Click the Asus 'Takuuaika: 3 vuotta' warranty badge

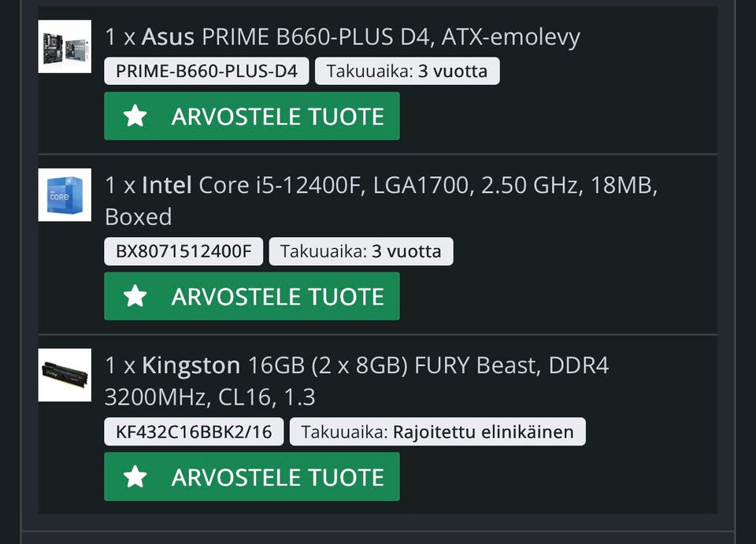[x=407, y=71]
